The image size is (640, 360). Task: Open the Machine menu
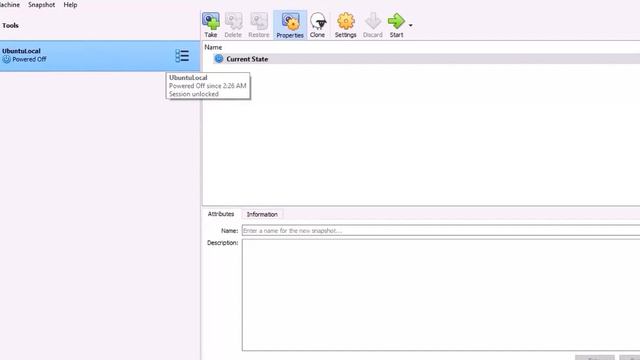[9, 5]
